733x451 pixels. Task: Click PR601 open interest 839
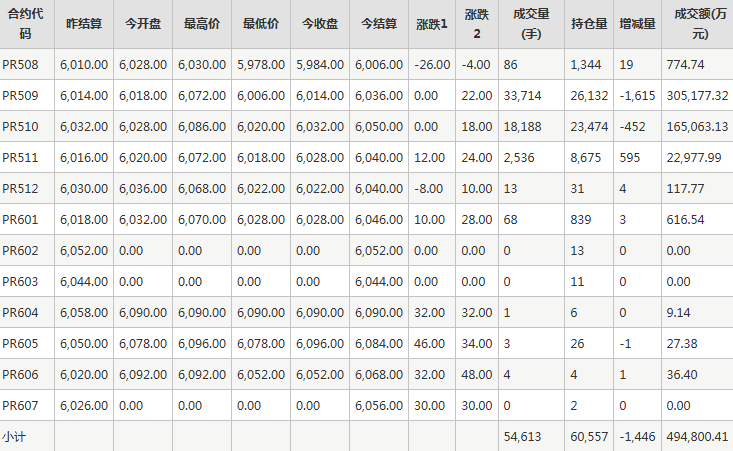click(x=581, y=220)
